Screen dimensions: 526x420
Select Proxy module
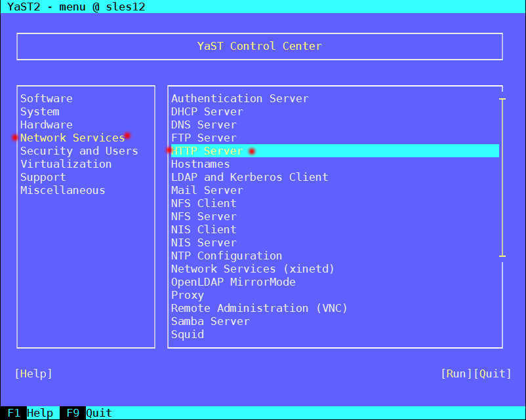187,296
